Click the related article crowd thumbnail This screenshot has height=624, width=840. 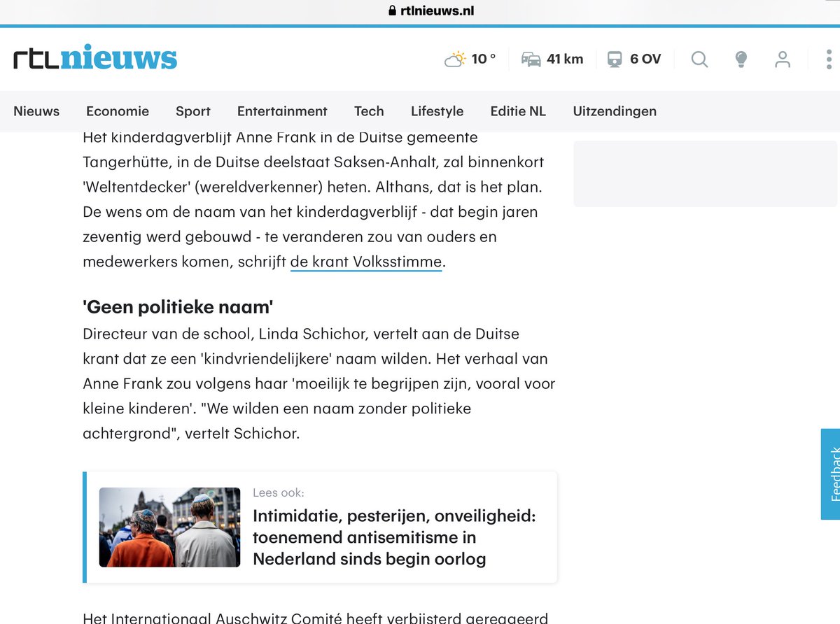169,527
